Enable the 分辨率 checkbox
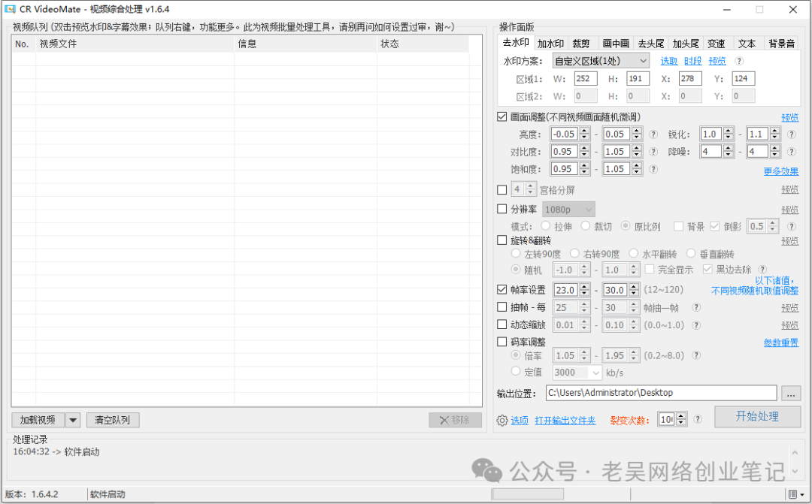The width and height of the screenshot is (812, 504). tap(502, 210)
